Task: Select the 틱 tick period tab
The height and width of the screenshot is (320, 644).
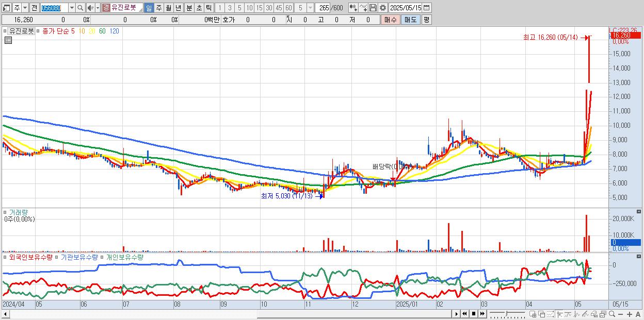Action: tap(208, 8)
